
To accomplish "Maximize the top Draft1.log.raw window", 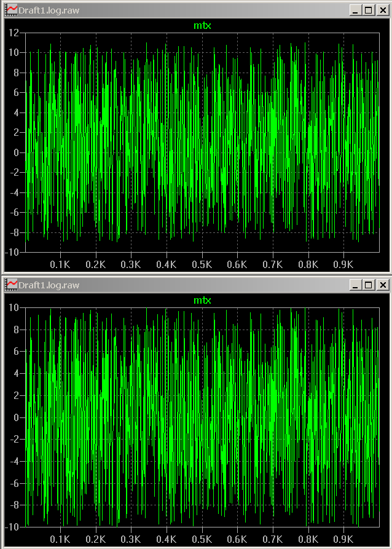I will click(x=368, y=10).
